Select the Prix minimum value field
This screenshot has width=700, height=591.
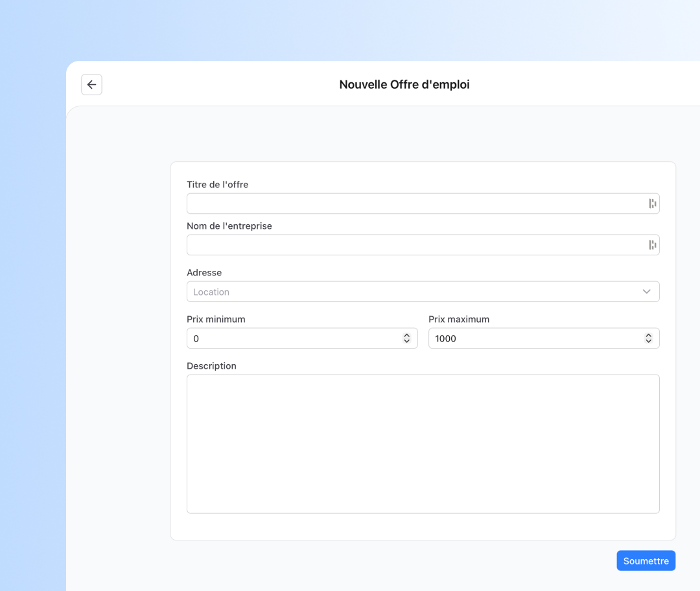click(x=292, y=338)
